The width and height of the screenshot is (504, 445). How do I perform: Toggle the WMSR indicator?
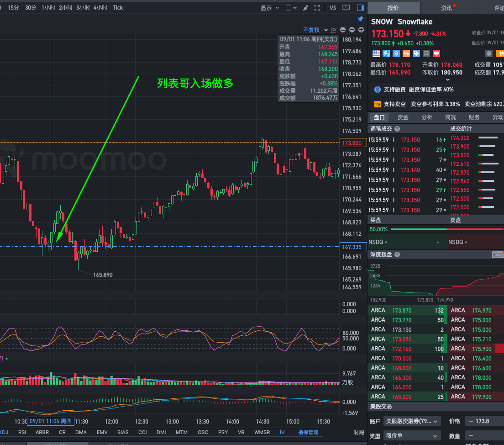262,433
